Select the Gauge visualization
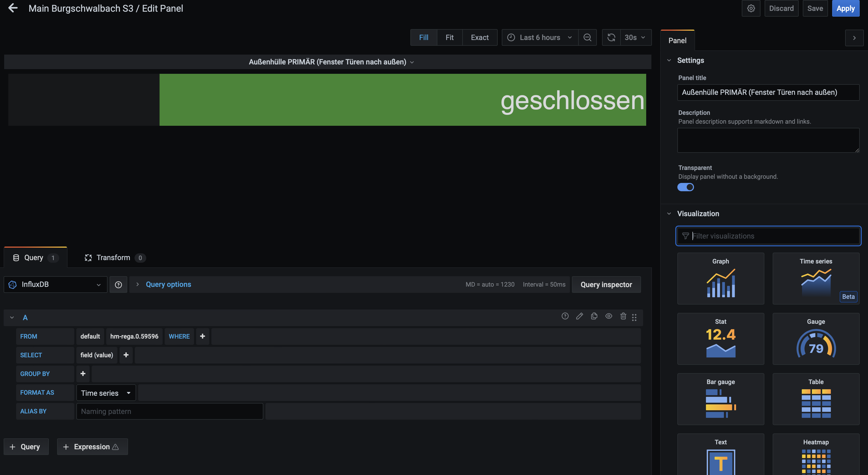The height and width of the screenshot is (475, 868). pos(816,339)
